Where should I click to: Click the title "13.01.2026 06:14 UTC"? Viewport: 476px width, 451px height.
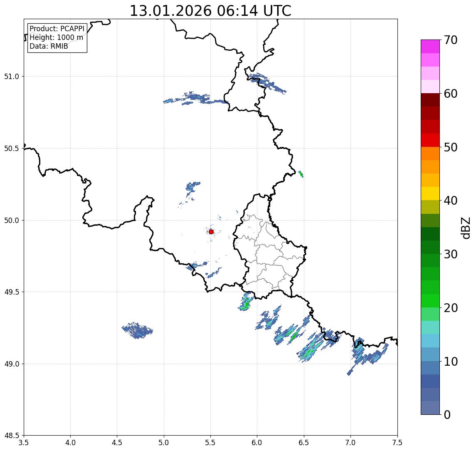[210, 11]
